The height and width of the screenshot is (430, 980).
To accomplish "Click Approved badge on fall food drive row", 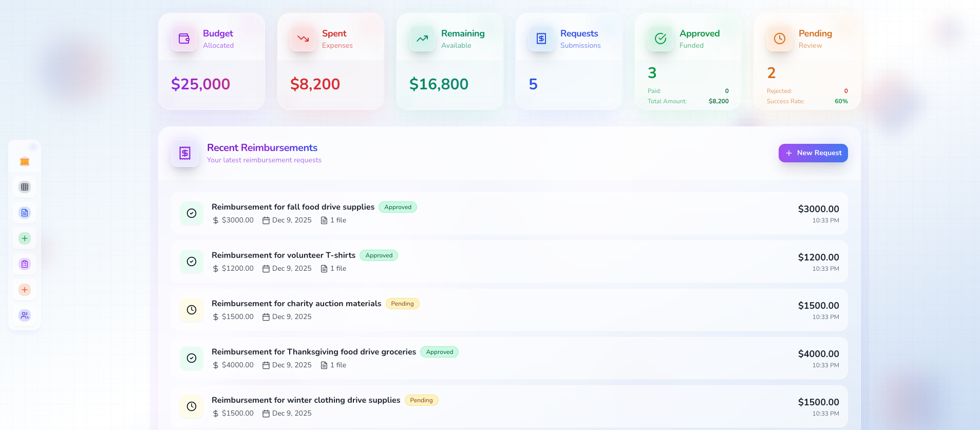I will pos(398,207).
